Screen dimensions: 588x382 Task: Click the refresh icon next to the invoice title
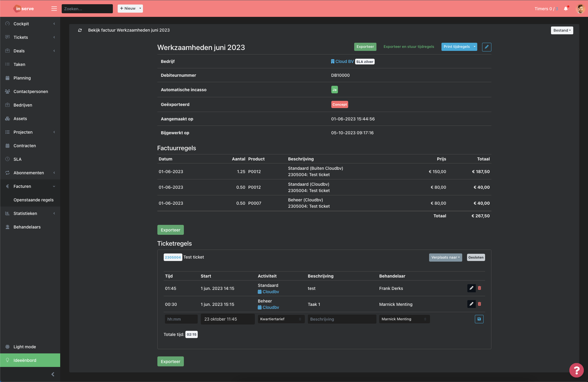point(80,30)
